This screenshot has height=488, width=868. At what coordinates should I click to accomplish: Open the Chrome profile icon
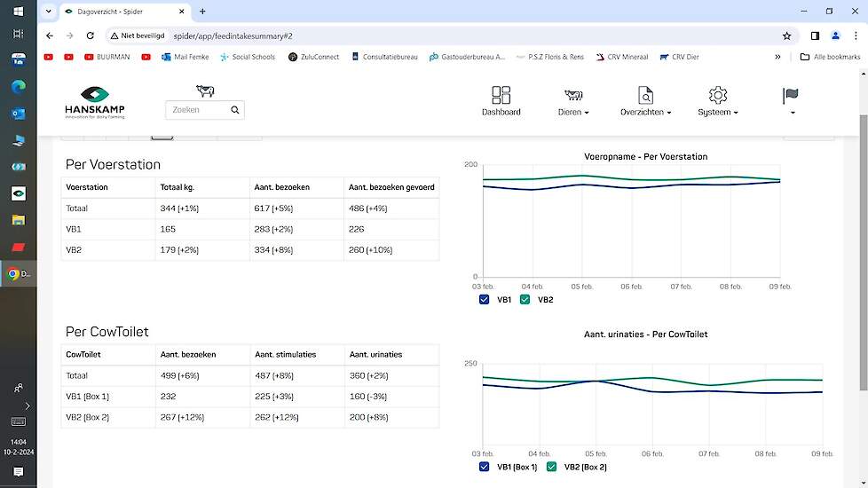click(835, 35)
